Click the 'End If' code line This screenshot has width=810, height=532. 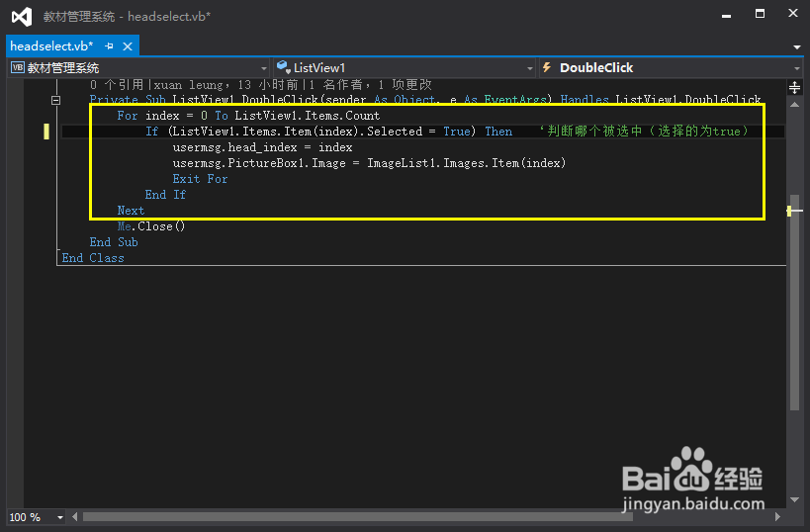(x=165, y=195)
